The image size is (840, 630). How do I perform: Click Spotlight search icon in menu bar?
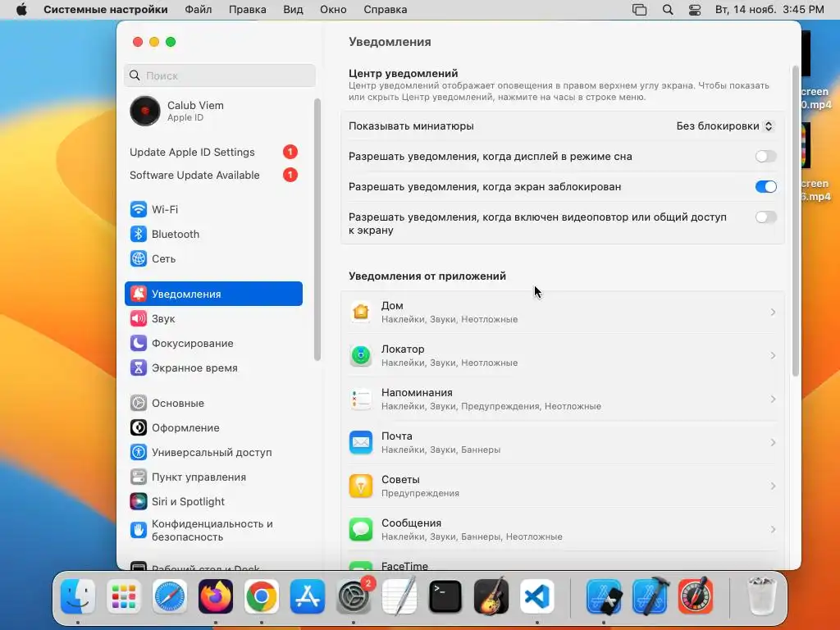[668, 10]
